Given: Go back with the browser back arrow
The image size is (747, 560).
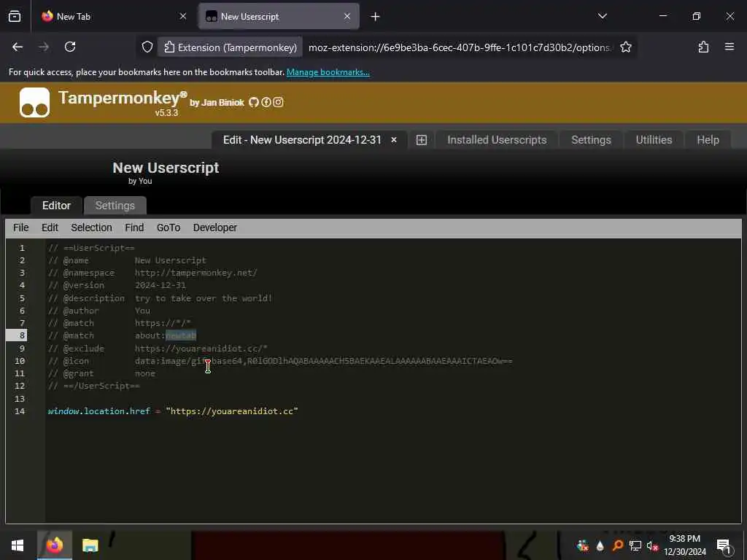Looking at the screenshot, I should [18, 47].
